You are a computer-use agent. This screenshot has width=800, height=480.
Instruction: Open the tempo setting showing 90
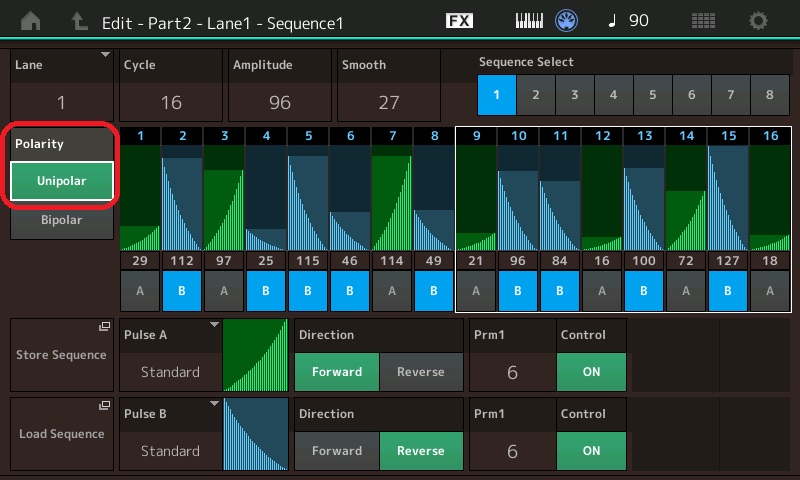tap(628, 20)
